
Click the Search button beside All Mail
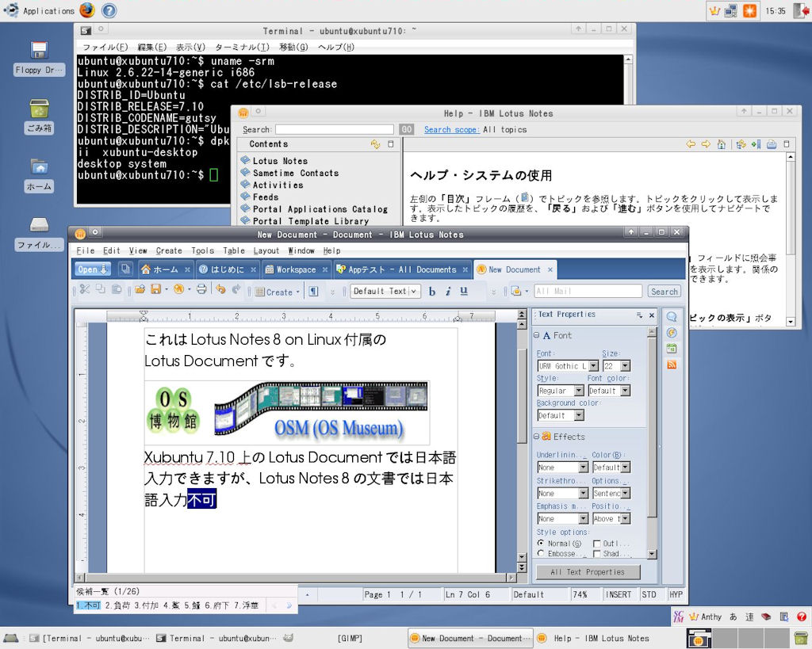point(664,292)
